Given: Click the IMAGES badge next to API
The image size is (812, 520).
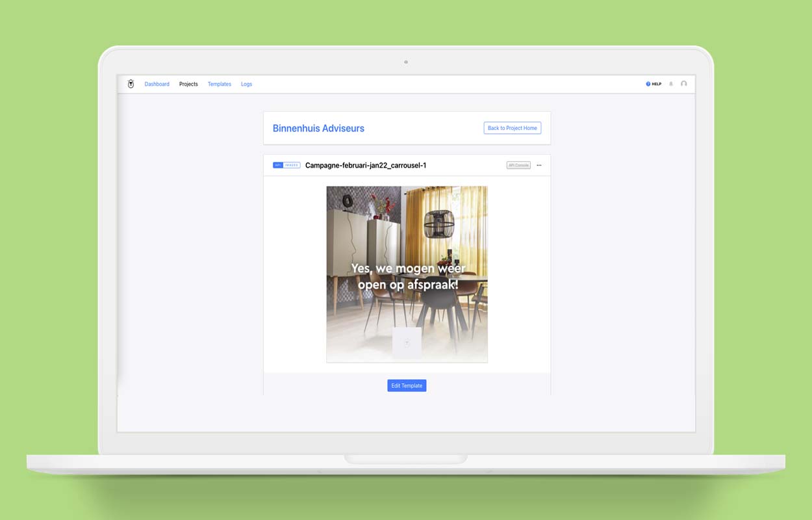Looking at the screenshot, I should 291,165.
